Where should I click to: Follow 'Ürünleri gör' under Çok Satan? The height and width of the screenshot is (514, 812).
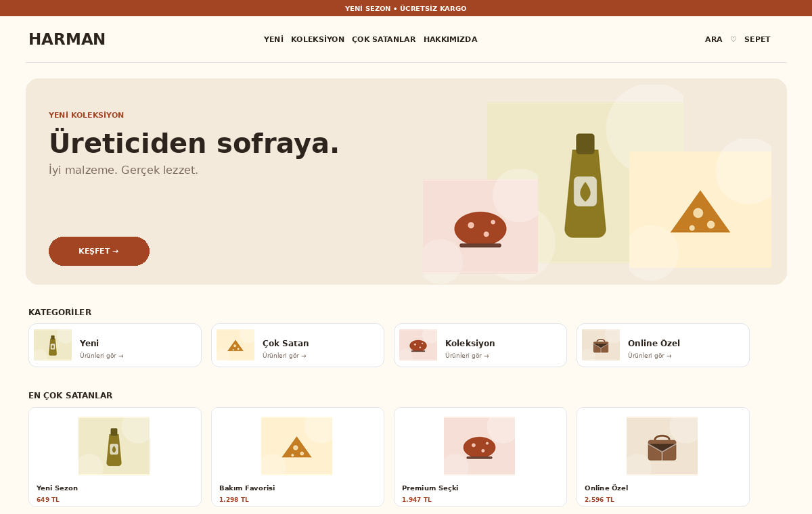point(284,356)
